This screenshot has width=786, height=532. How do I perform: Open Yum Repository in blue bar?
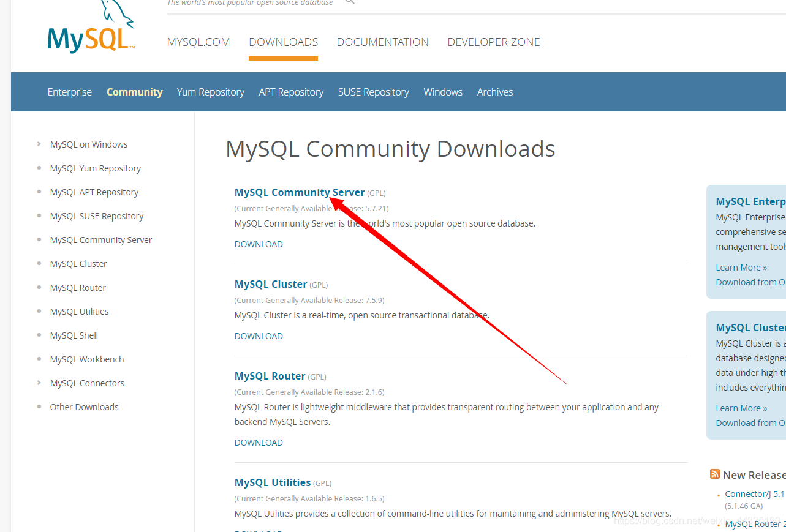211,92
